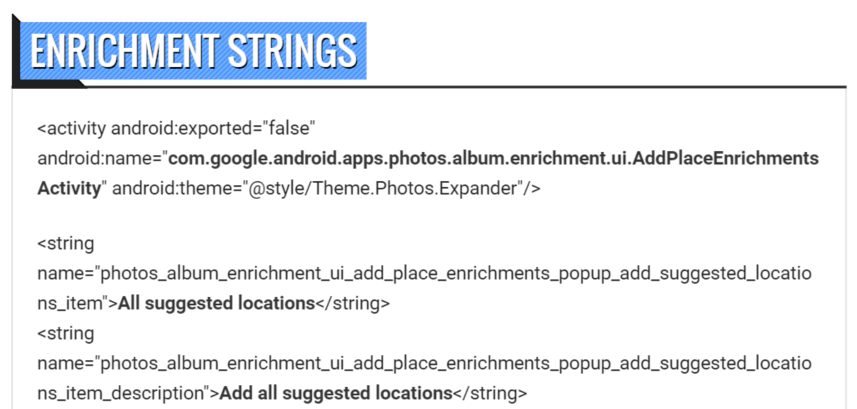Click the bold word Activity
The image size is (857, 409).
pyautogui.click(x=70, y=187)
